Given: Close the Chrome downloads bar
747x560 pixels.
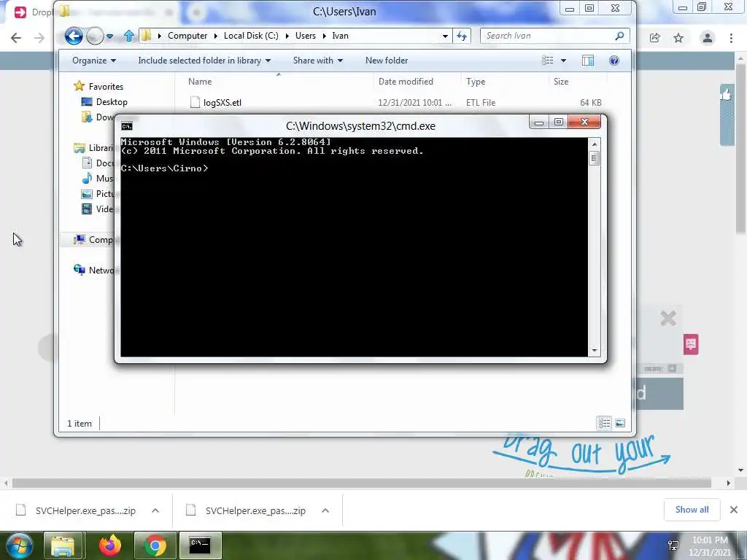Looking at the screenshot, I should (734, 510).
